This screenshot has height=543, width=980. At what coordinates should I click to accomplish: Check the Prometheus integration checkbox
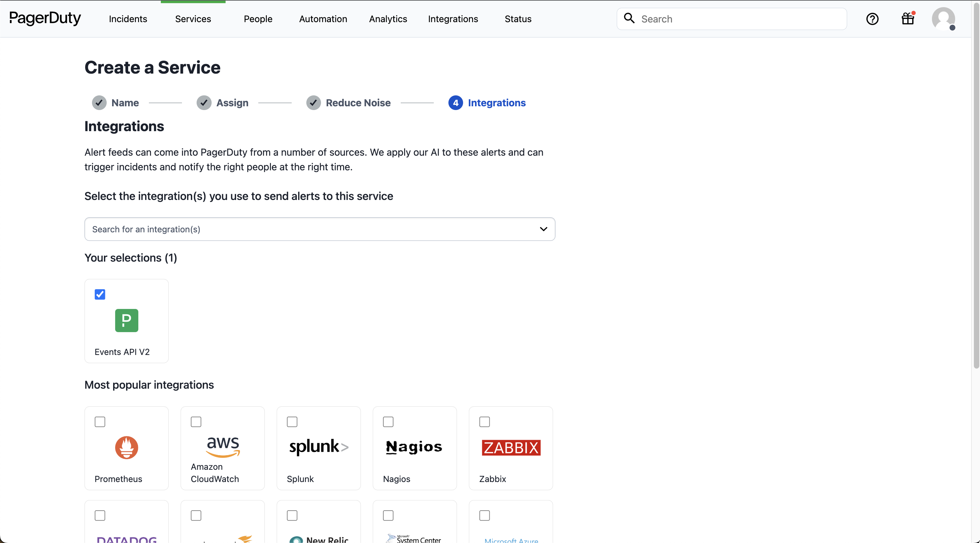[x=100, y=422]
